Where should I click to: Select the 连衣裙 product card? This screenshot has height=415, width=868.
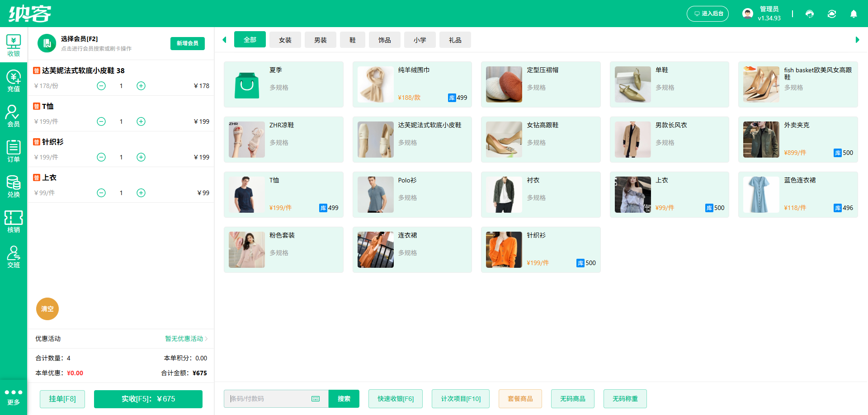coord(412,250)
